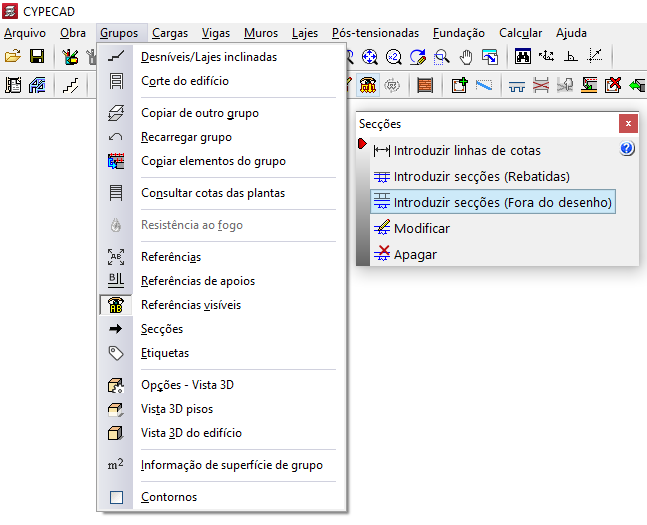Click Modificar in Secções panel

tap(421, 228)
